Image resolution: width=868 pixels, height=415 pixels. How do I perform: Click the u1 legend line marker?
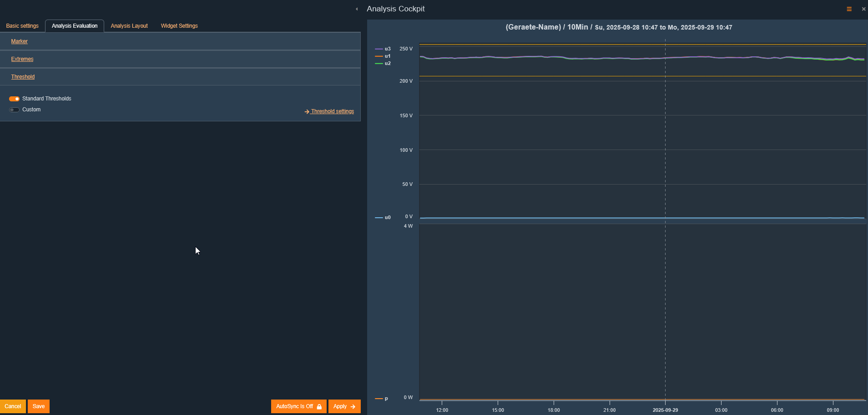379,56
